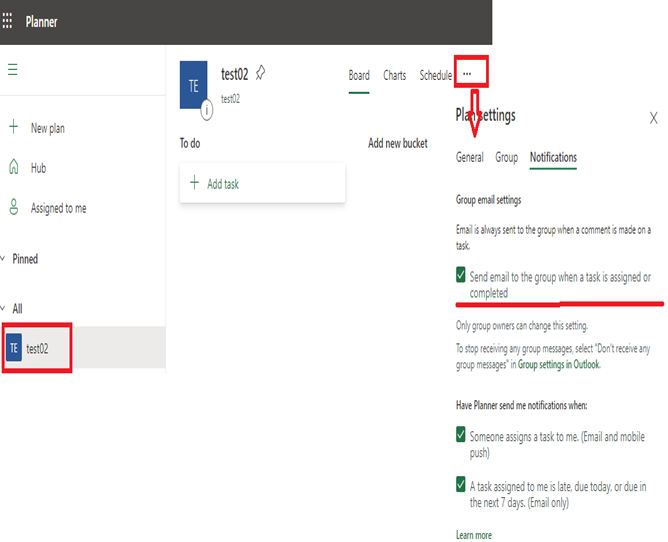668x542 pixels.
Task: Switch to the Charts tab
Action: point(394,75)
